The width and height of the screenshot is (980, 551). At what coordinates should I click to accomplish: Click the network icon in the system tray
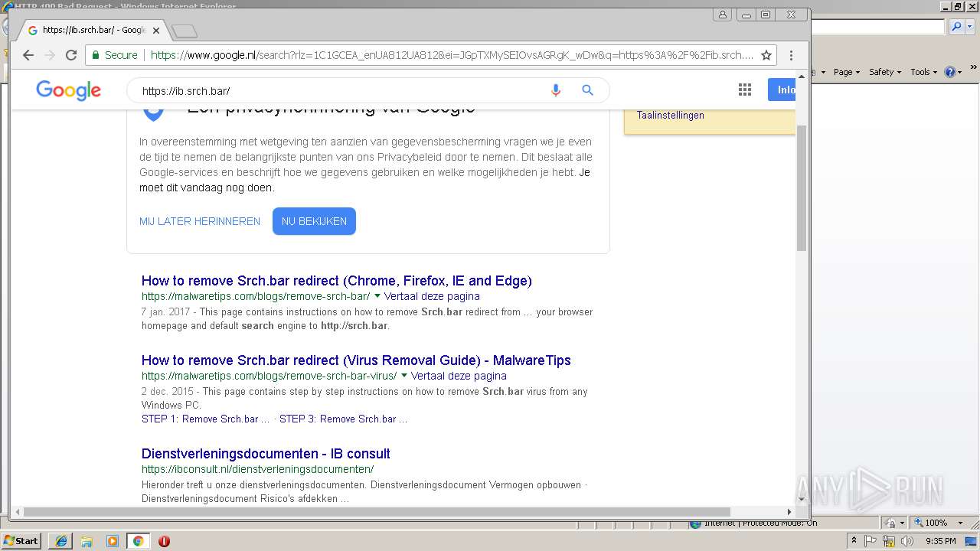click(x=889, y=541)
